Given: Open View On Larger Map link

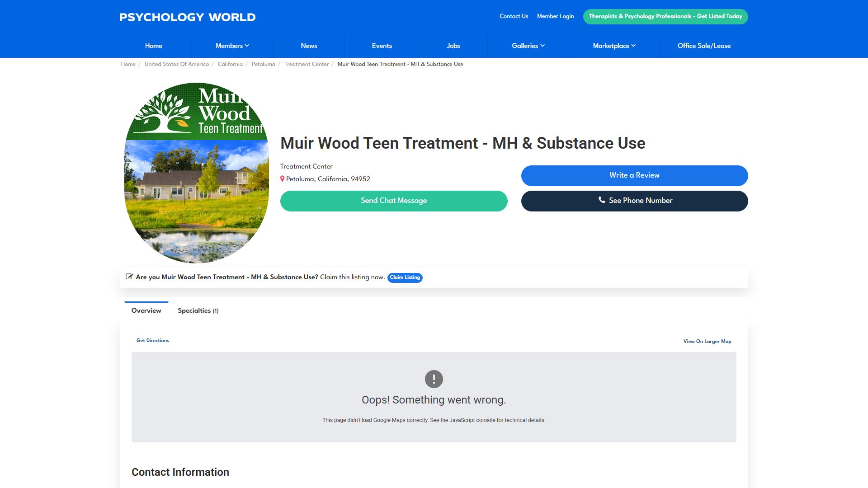Looking at the screenshot, I should pyautogui.click(x=707, y=342).
